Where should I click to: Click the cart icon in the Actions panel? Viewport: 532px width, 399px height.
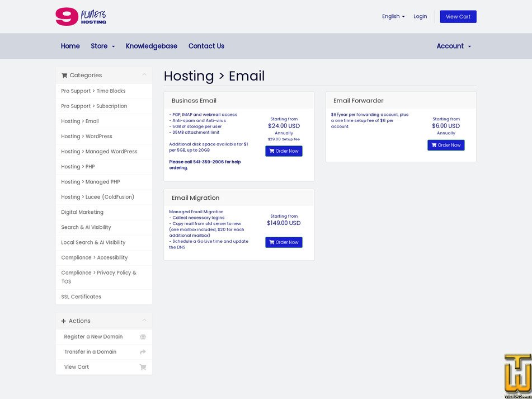pyautogui.click(x=143, y=367)
